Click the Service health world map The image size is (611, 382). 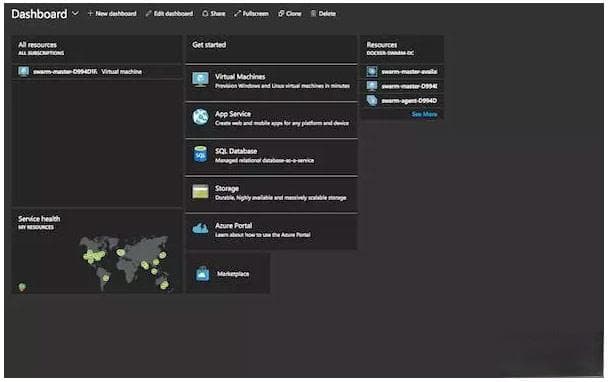point(125,263)
